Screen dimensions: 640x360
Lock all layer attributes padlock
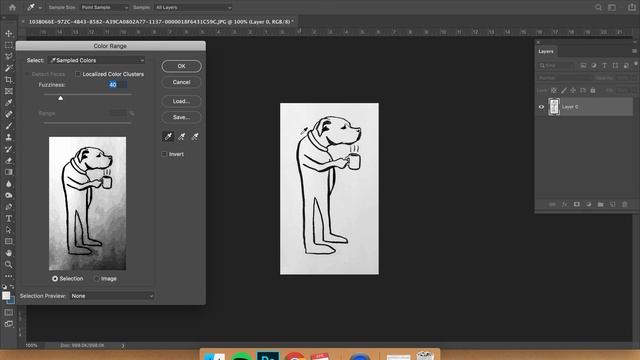point(593,90)
